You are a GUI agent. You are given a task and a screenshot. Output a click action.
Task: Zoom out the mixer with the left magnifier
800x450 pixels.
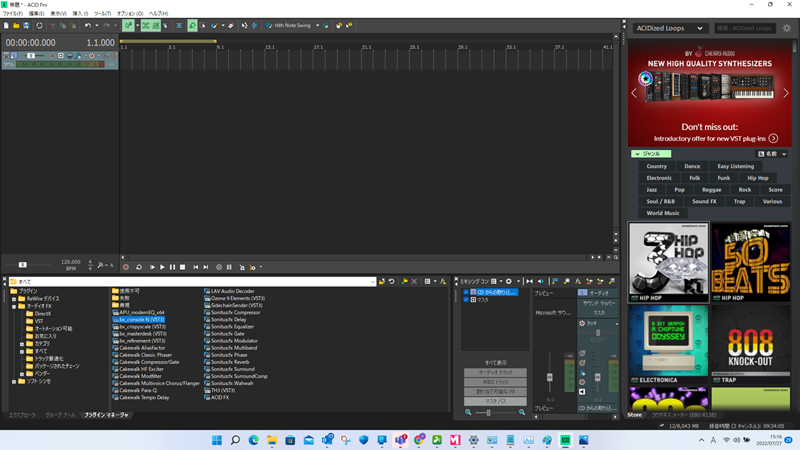[468, 412]
